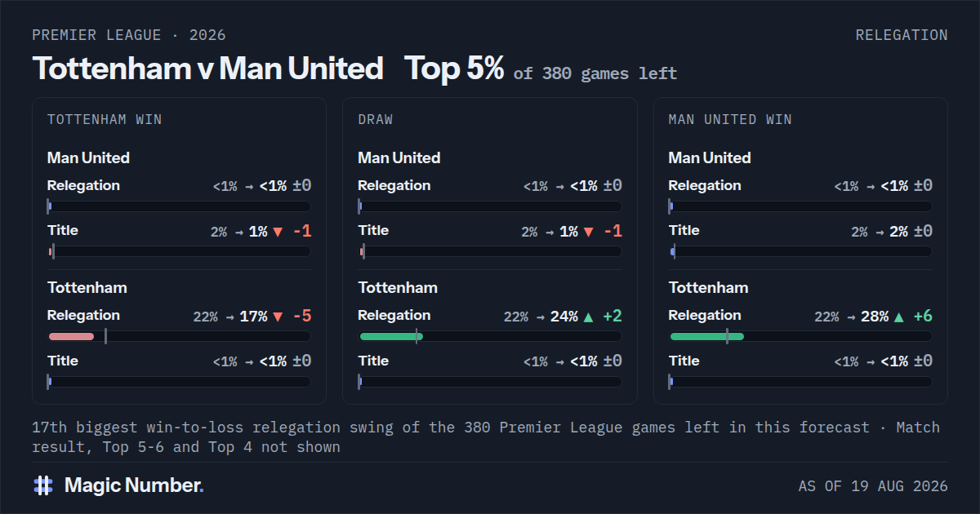Click the Top 5% ranking badge

454,69
